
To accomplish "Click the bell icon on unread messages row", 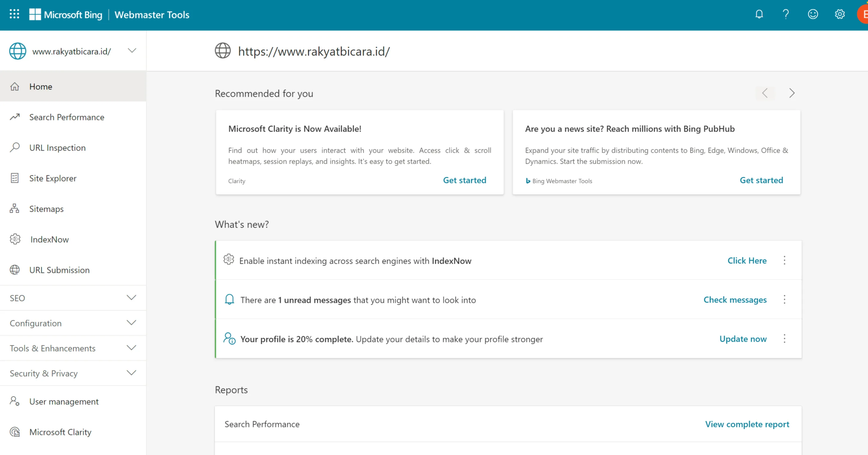I will click(229, 300).
